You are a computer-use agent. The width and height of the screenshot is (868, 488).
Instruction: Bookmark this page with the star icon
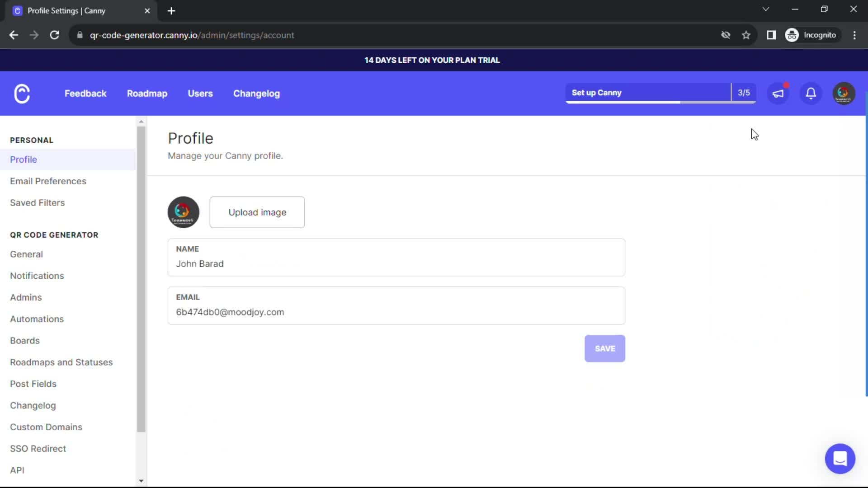(746, 35)
